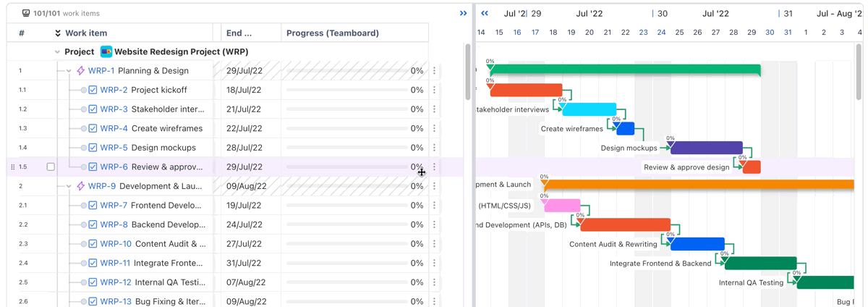Open three-dot menu for WRP-1 Planning & Design

coord(434,71)
